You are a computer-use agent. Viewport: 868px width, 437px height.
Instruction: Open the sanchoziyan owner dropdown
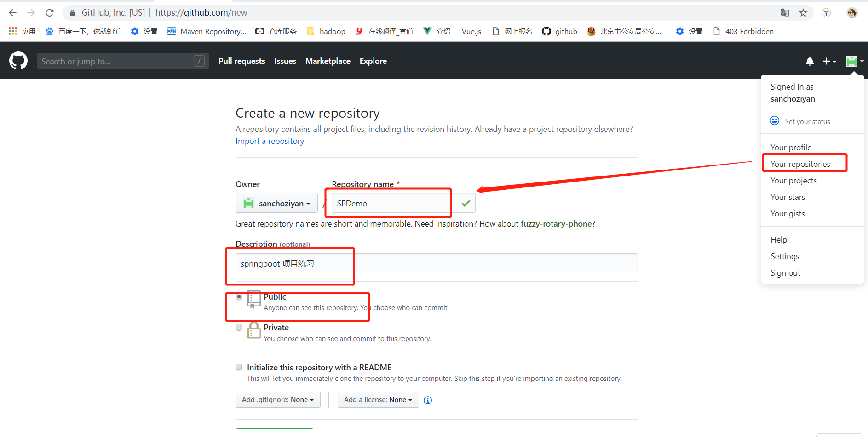276,203
